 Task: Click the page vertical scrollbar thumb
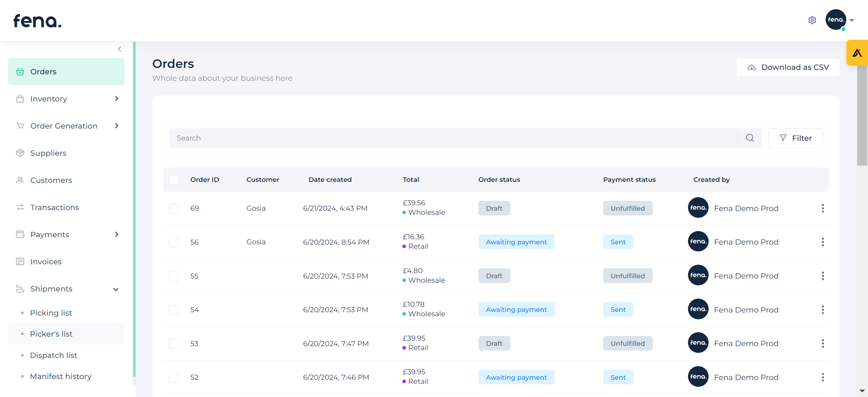click(x=862, y=115)
